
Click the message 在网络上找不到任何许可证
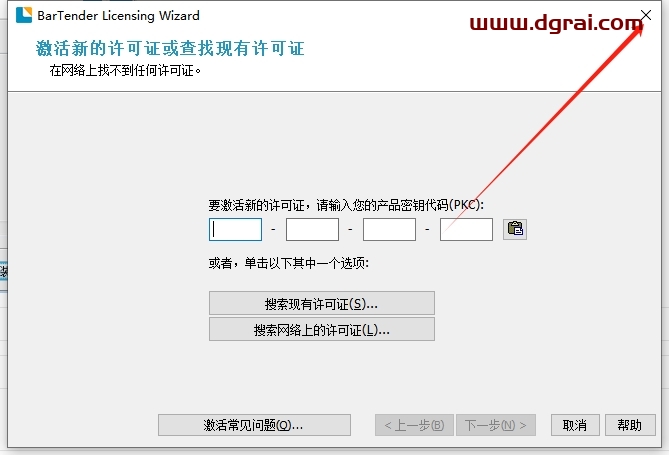coord(125,70)
